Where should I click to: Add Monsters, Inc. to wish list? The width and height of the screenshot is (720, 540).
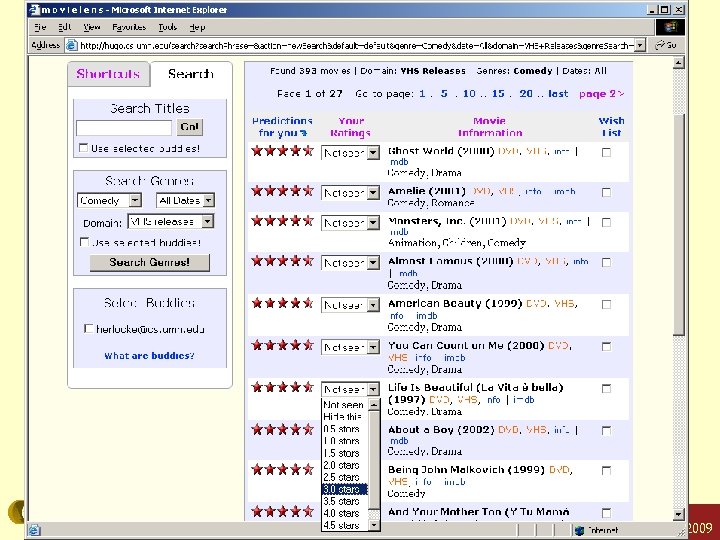pyautogui.click(x=606, y=222)
